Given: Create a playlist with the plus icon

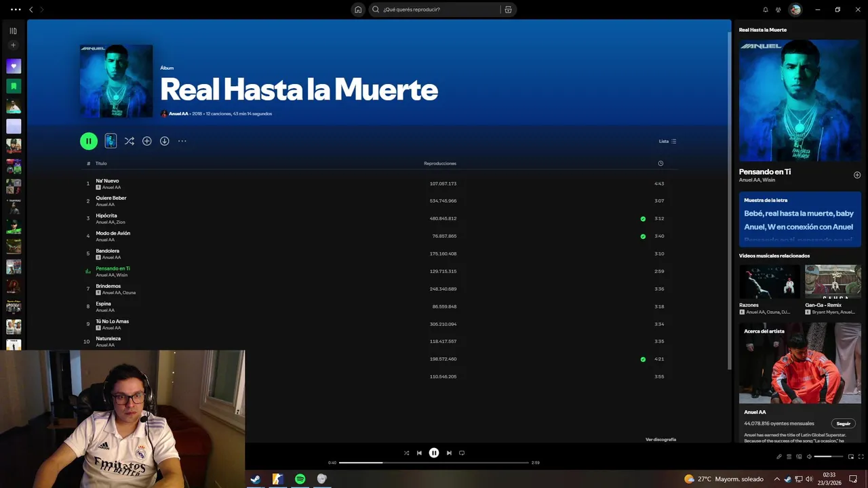Looking at the screenshot, I should [x=13, y=45].
